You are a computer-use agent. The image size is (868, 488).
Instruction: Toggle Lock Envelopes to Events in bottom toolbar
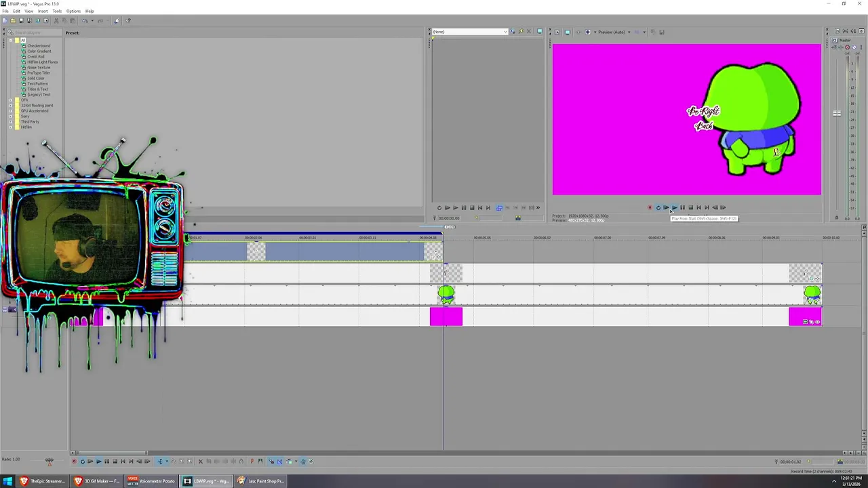pyautogui.click(x=303, y=462)
